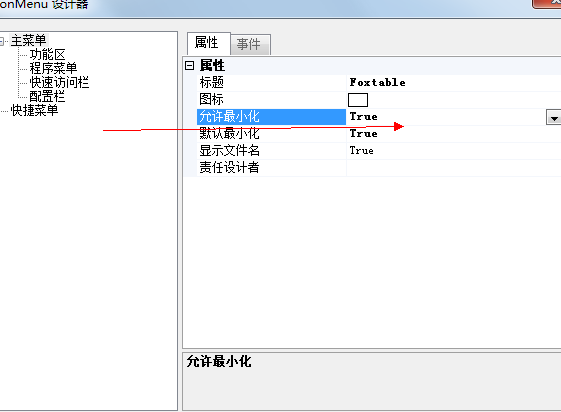Select the 显示文件名 property label
The width and height of the screenshot is (561, 412).
[229, 151]
